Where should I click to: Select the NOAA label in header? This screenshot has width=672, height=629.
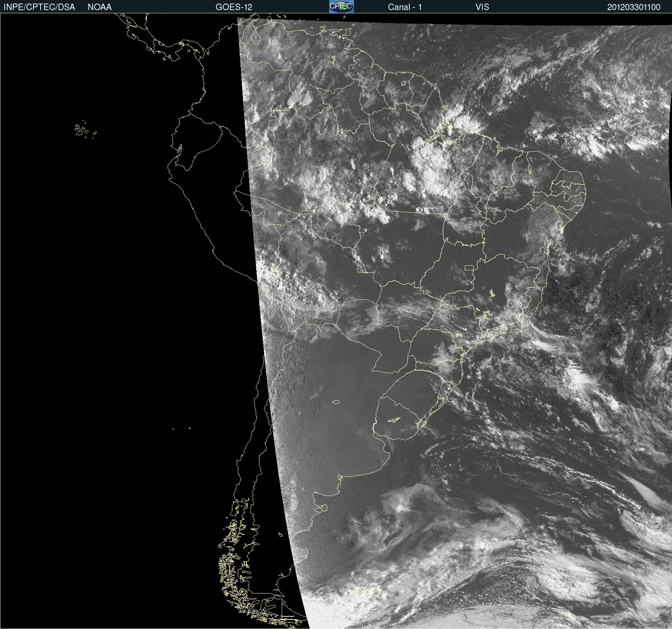pyautogui.click(x=100, y=7)
